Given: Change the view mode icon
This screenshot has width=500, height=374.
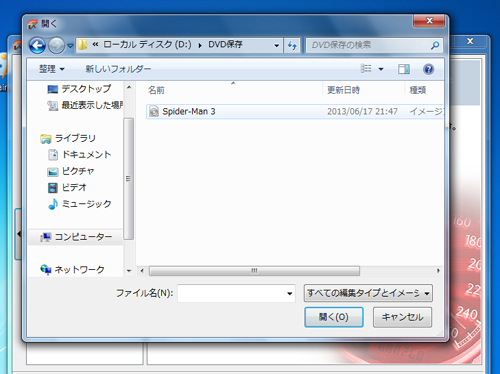Looking at the screenshot, I should point(366,69).
